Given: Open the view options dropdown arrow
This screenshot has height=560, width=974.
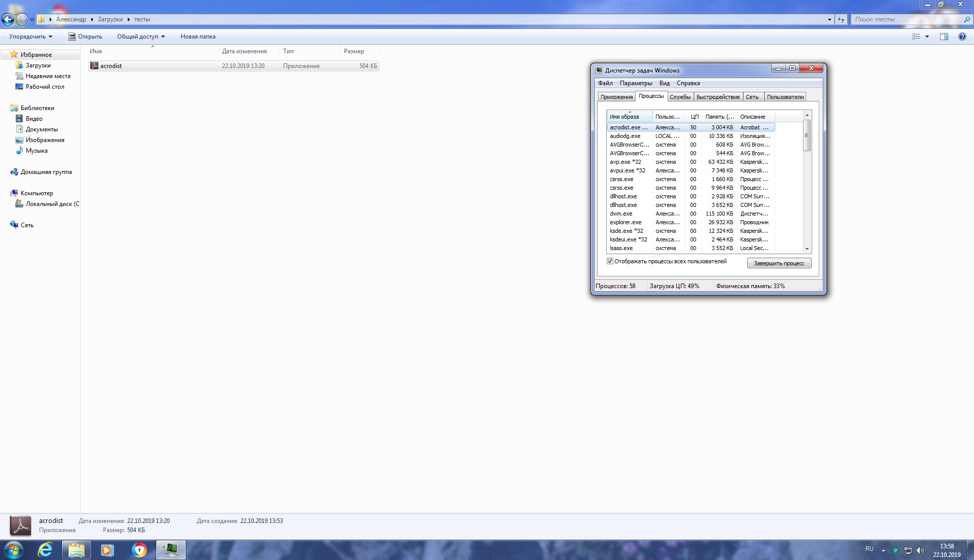Looking at the screenshot, I should pos(927,37).
